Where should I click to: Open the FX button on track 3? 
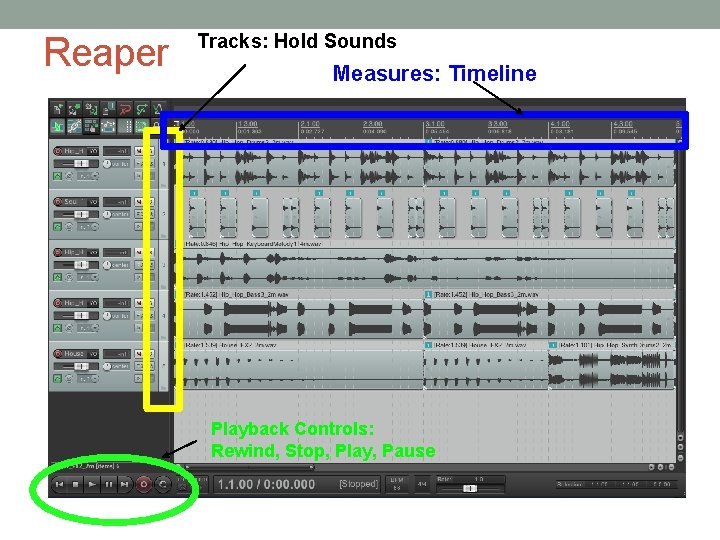tap(139, 265)
